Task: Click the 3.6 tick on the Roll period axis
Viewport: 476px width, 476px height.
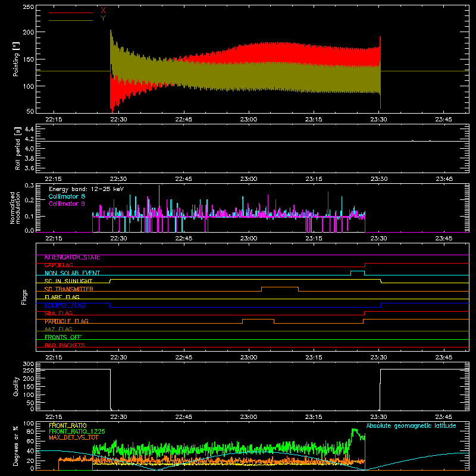Action: click(x=29, y=168)
